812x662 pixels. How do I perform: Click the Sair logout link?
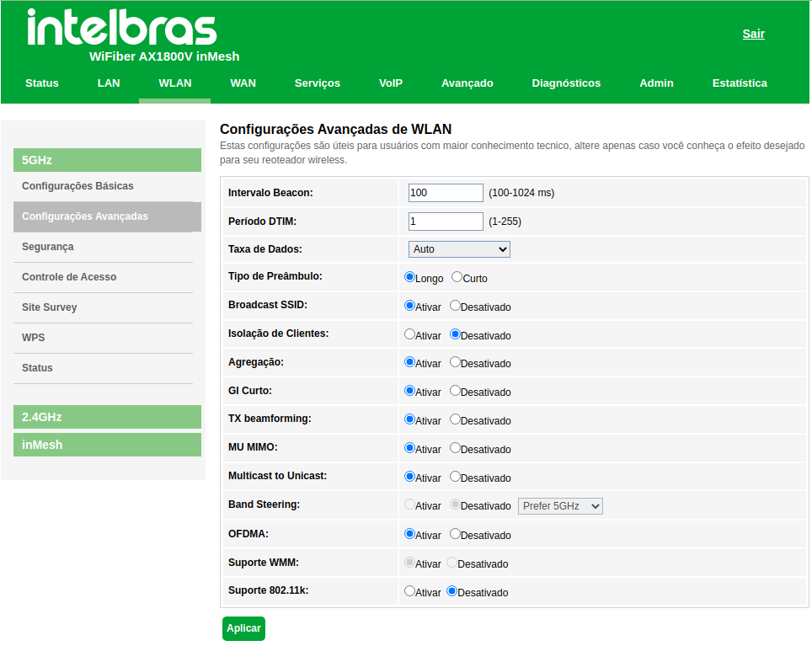pos(754,34)
